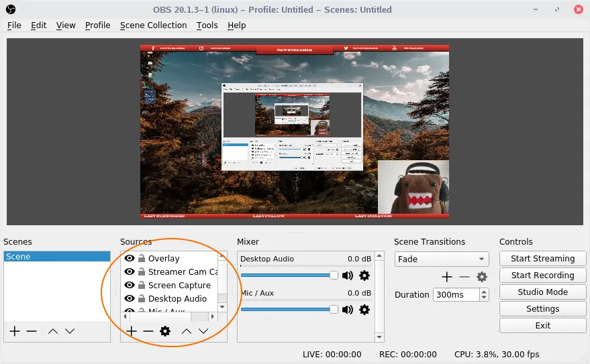Open the Tools menu
The height and width of the screenshot is (364, 590).
[x=207, y=25]
